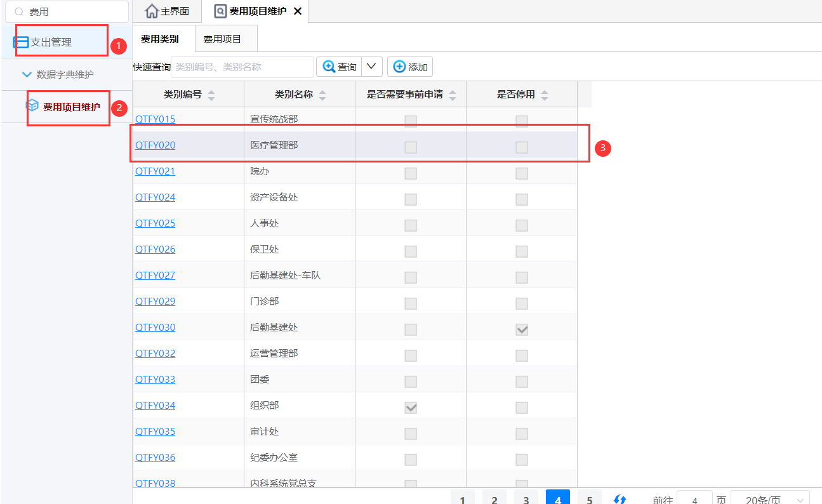The width and height of the screenshot is (822, 504).
Task: Focus the 快速查询 category search field
Action: point(242,67)
